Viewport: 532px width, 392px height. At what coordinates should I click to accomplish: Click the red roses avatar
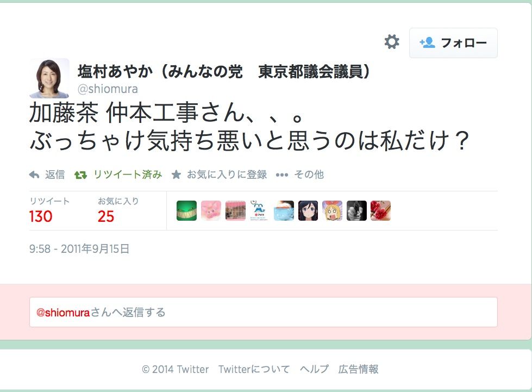(x=381, y=210)
